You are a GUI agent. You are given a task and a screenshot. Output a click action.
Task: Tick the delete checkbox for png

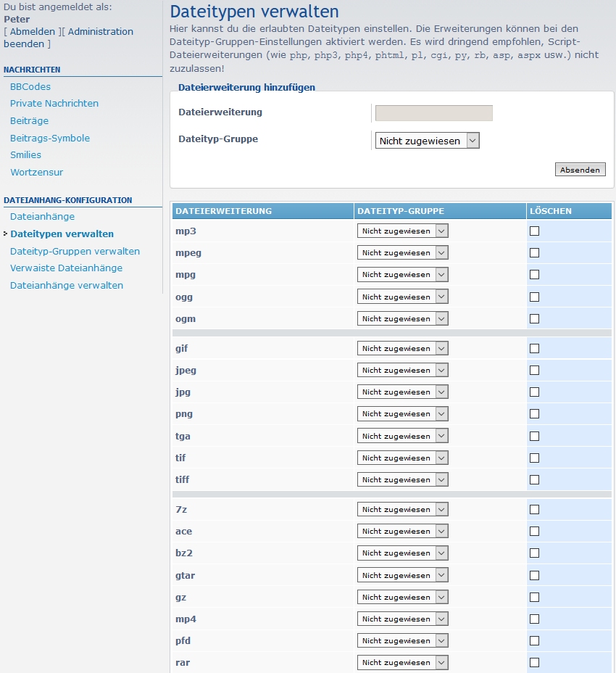pyautogui.click(x=534, y=414)
